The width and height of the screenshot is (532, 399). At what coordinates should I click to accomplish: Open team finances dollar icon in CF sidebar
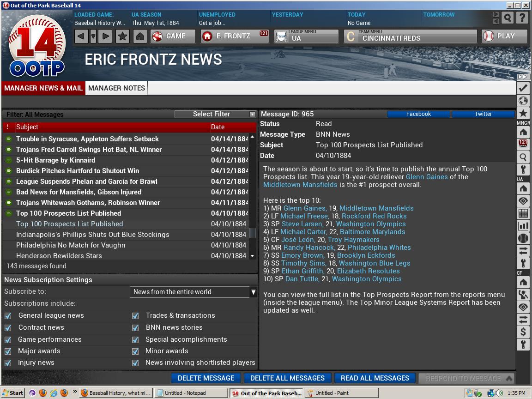(x=523, y=331)
